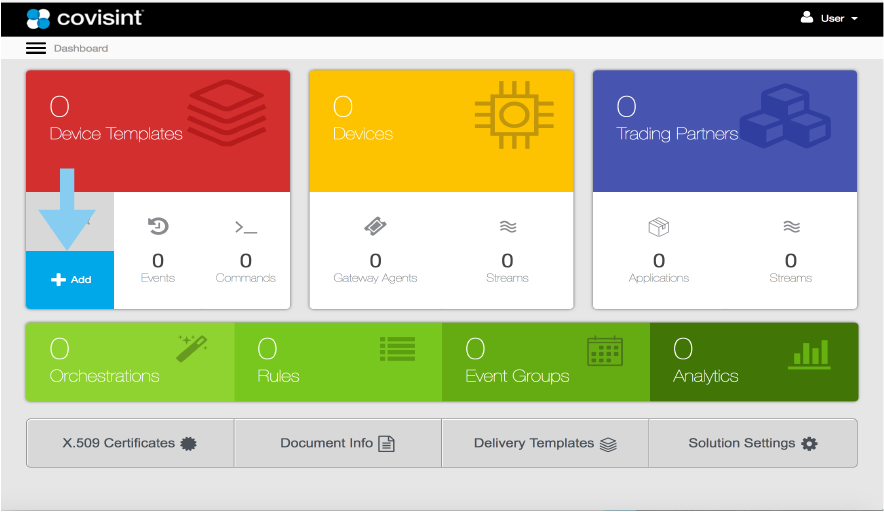
Task: Click the Trading Partners Streams wave icon
Action: 791,227
